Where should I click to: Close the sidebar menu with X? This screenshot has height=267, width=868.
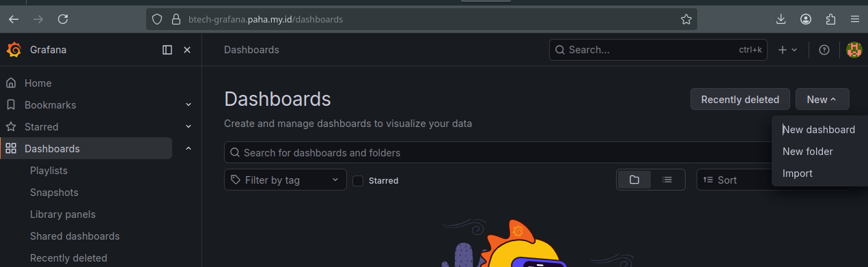tap(187, 50)
